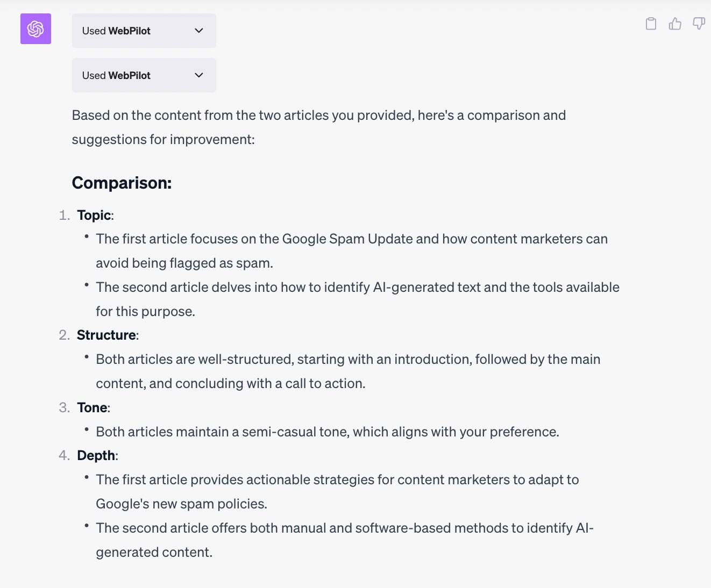The width and height of the screenshot is (711, 588).
Task: Give the response a thumbs up
Action: [x=674, y=24]
